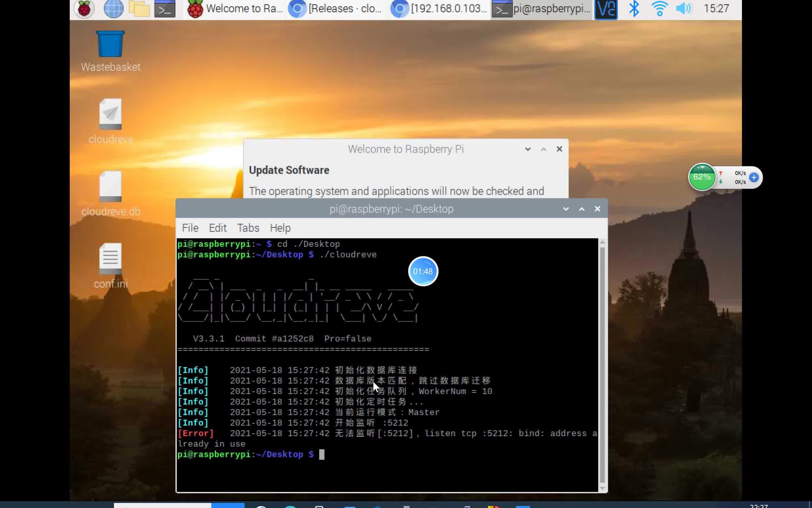812x508 pixels.
Task: Click the Master run-mode log text
Action: (x=424, y=413)
